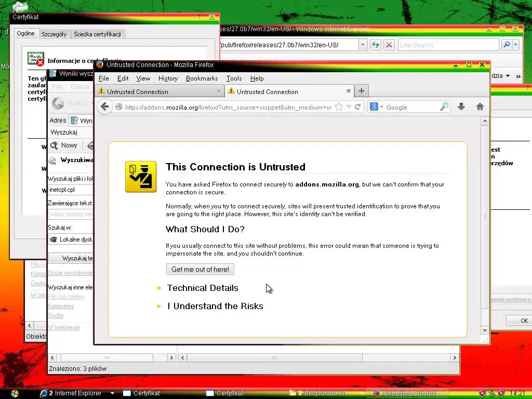Open Internet Explorer address bar dropdown
Screen dimensions: 532x399
click(x=363, y=45)
